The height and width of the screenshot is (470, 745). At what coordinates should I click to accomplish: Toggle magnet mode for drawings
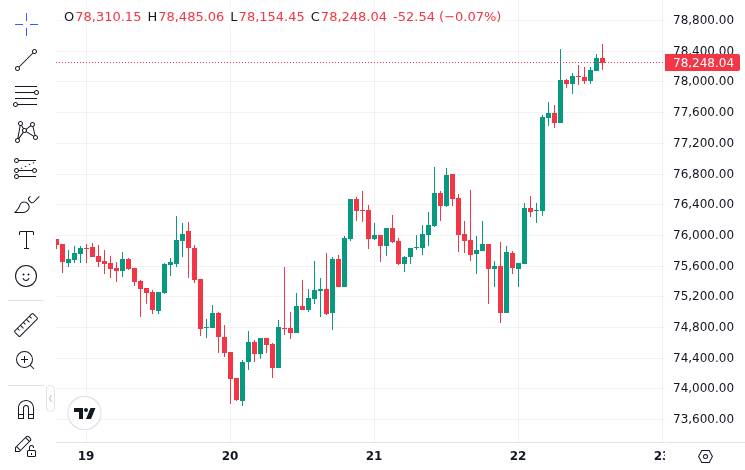click(x=26, y=409)
